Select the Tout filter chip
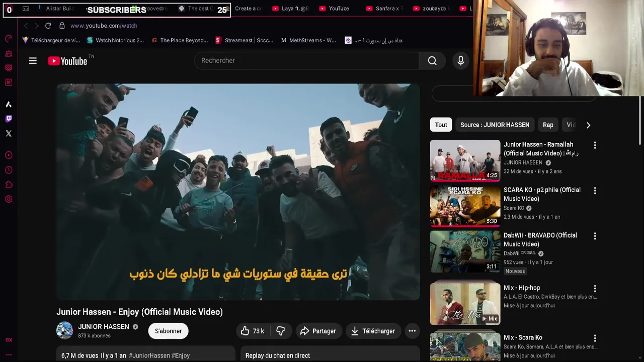The image size is (644, 362). click(441, 125)
